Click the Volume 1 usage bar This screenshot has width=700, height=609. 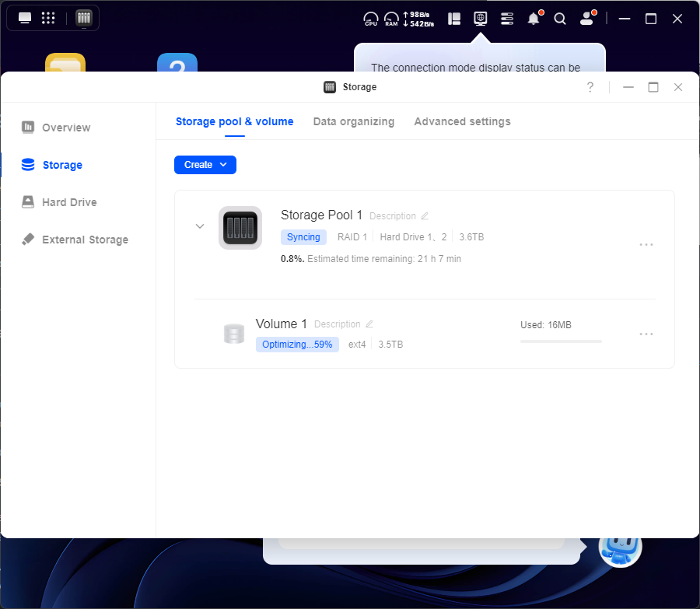pyautogui.click(x=560, y=341)
